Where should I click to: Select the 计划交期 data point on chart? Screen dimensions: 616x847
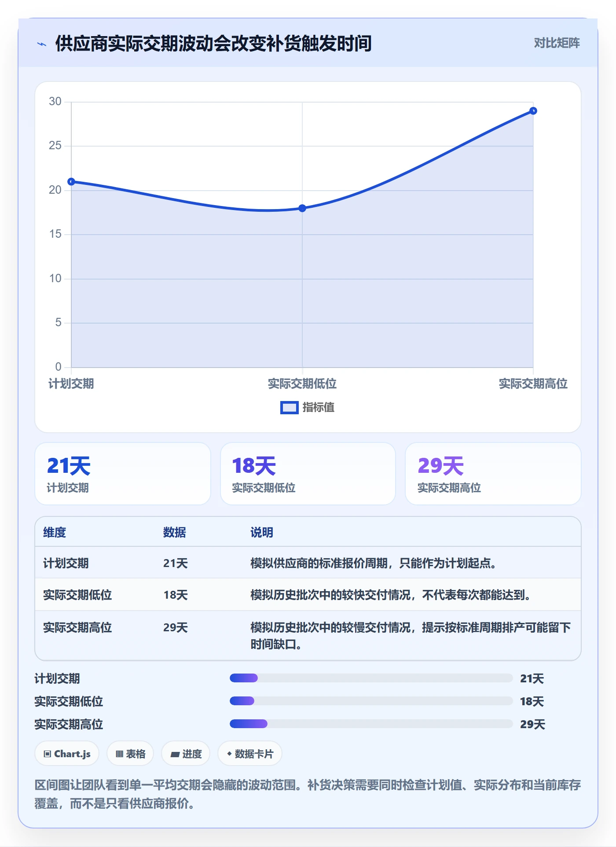click(71, 181)
